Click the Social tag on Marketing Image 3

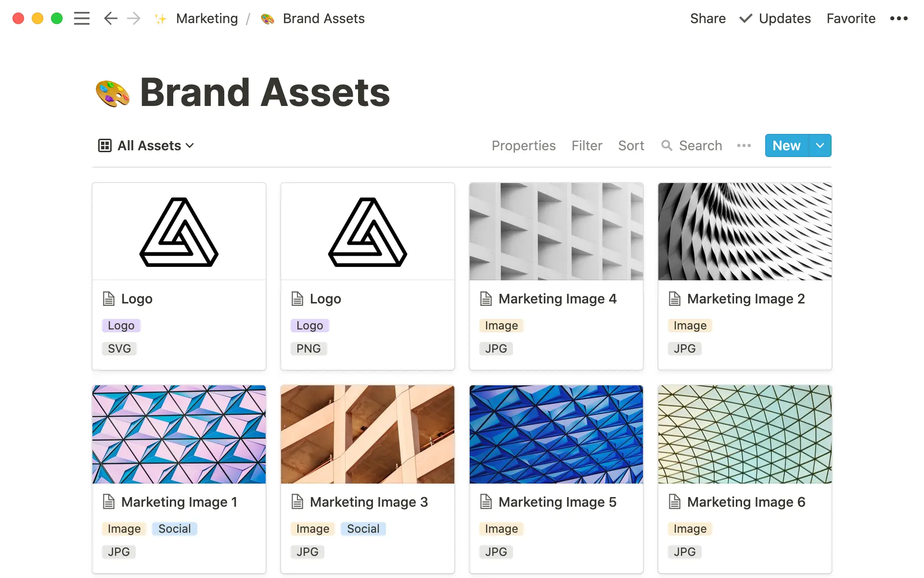tap(363, 529)
